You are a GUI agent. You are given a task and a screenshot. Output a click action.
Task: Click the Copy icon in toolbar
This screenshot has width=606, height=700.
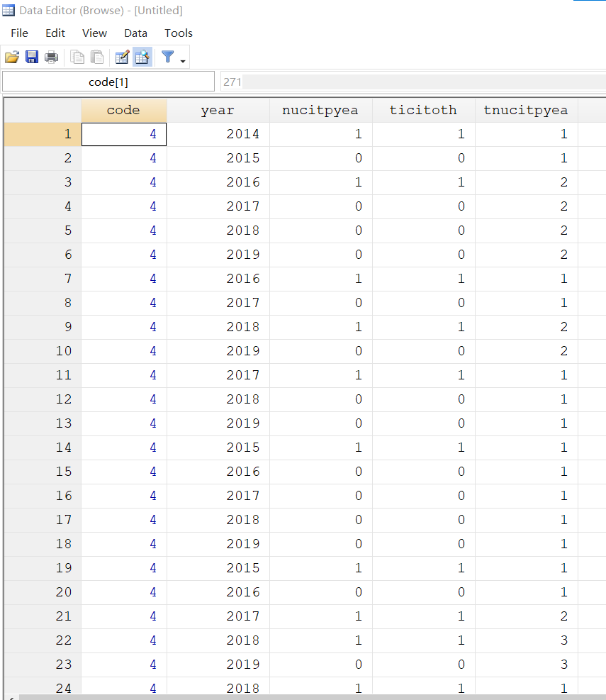78,57
